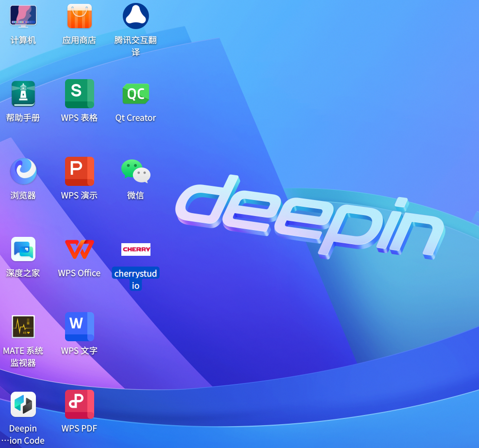Select the WPS Office icon
479x448 pixels.
point(80,249)
